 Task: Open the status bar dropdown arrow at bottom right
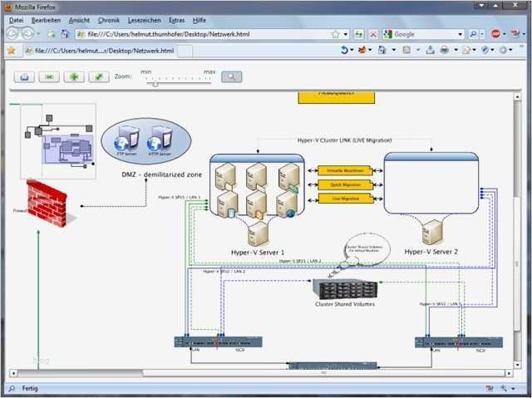(x=514, y=389)
